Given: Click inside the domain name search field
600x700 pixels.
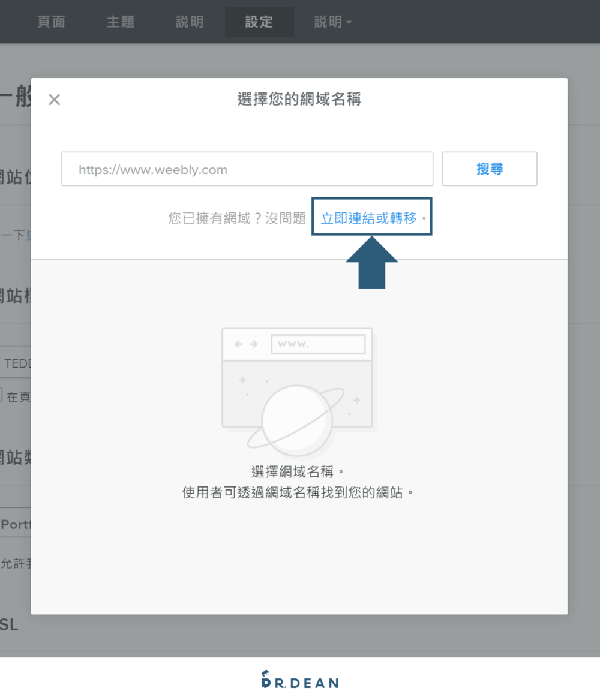Looking at the screenshot, I should click(x=247, y=169).
